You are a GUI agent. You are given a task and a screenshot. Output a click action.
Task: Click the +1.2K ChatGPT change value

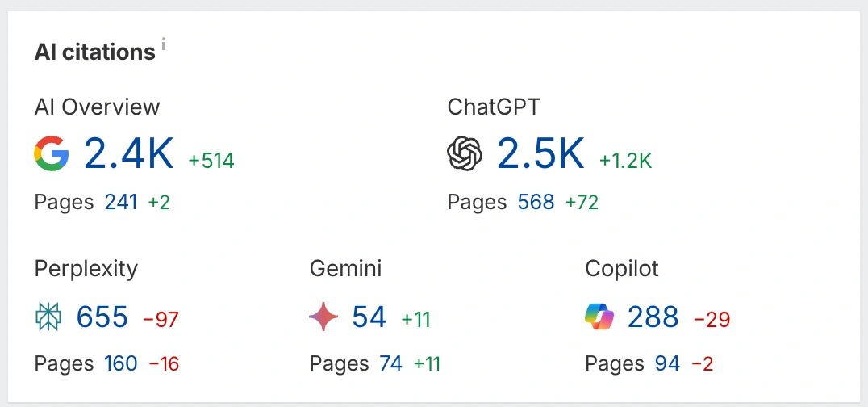tap(625, 162)
